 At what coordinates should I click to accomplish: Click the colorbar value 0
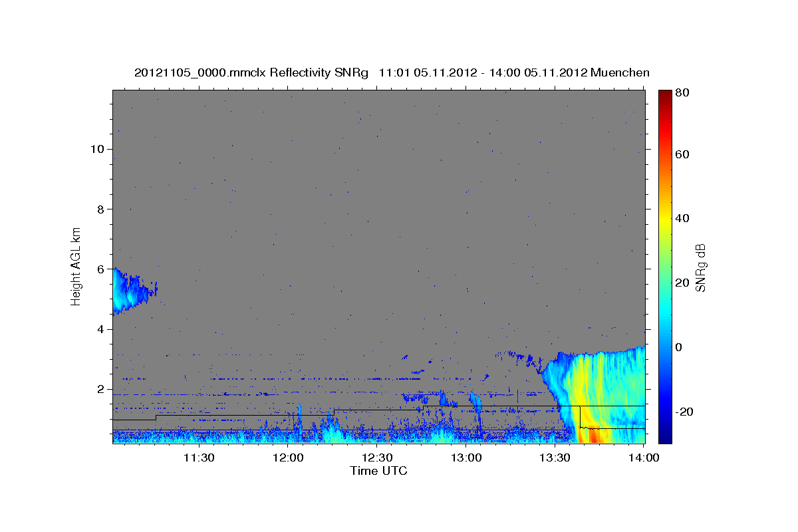tap(680, 347)
